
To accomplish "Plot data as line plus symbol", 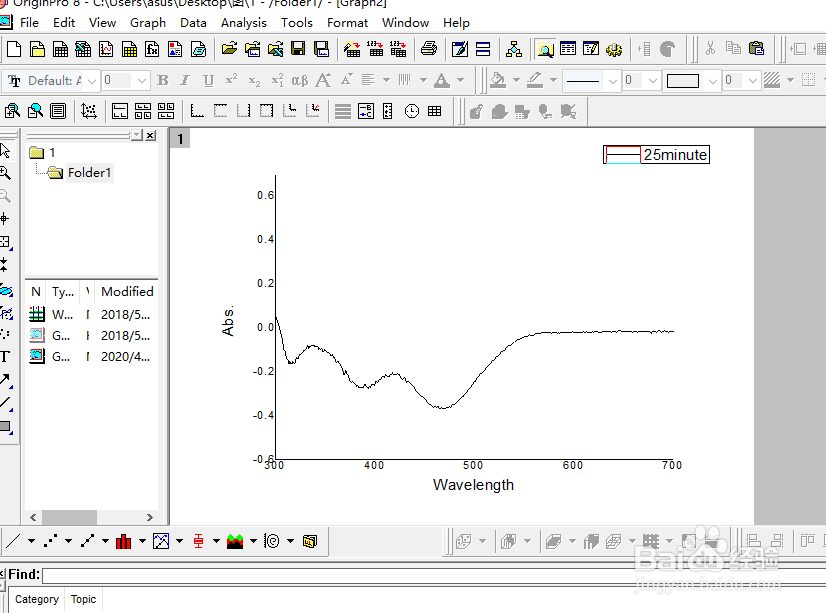I will [x=87, y=541].
